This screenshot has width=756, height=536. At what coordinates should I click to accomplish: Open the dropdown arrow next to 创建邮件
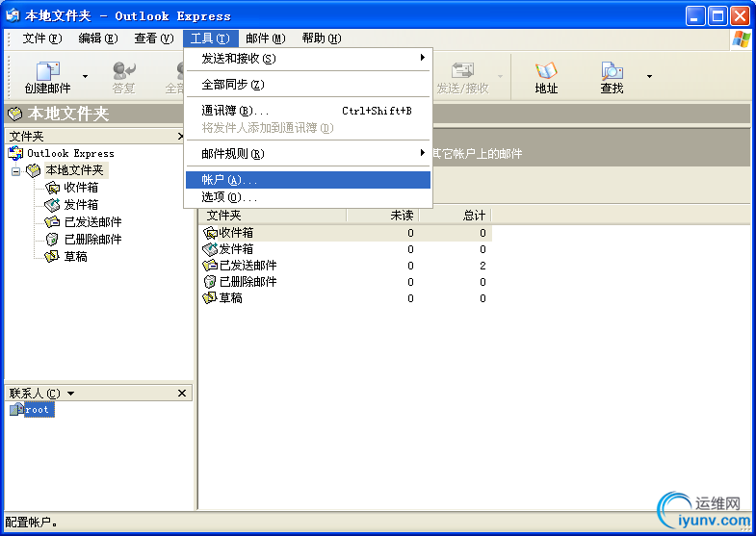pos(86,77)
